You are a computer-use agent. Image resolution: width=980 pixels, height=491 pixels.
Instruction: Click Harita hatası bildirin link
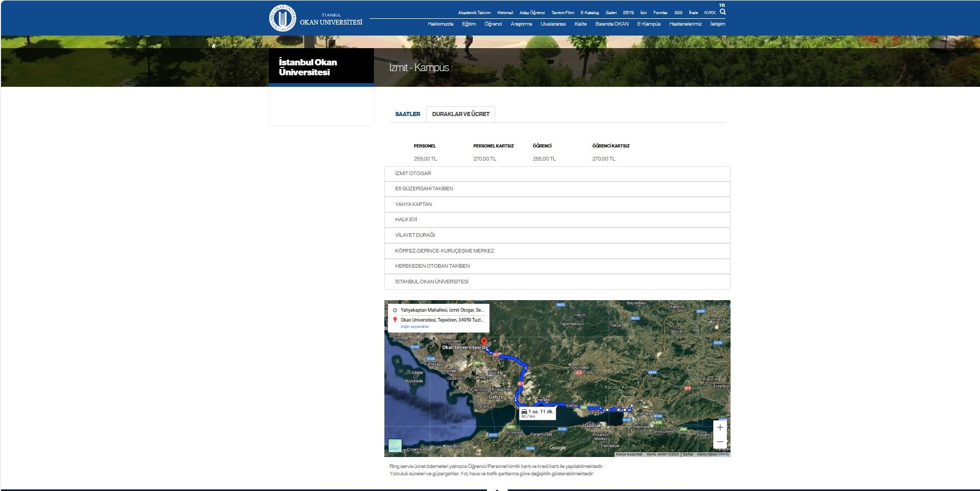click(713, 454)
